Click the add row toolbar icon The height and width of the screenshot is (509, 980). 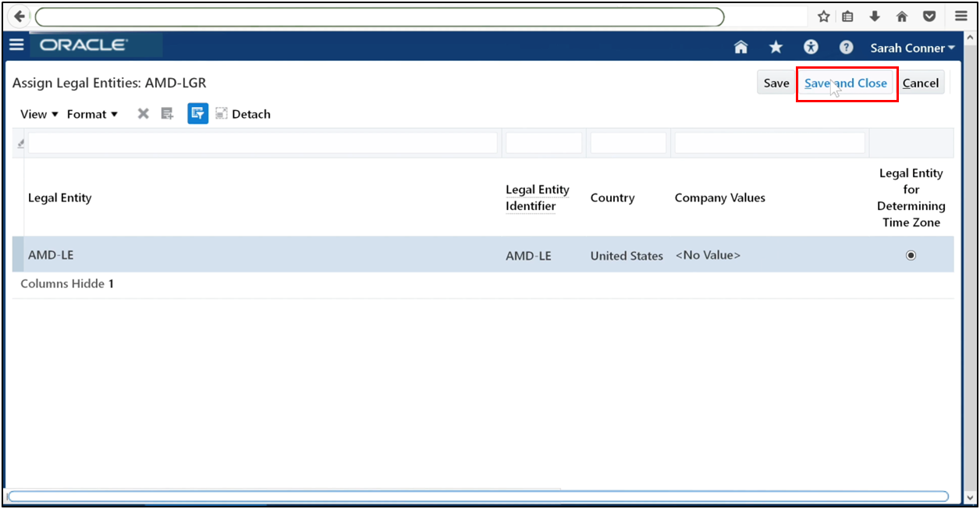(x=166, y=113)
